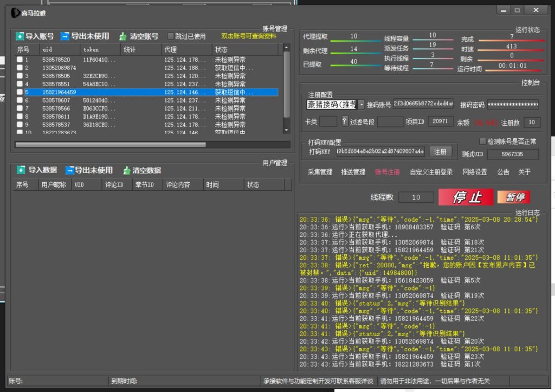Click the 清空数据 broom icon

(x=127, y=170)
